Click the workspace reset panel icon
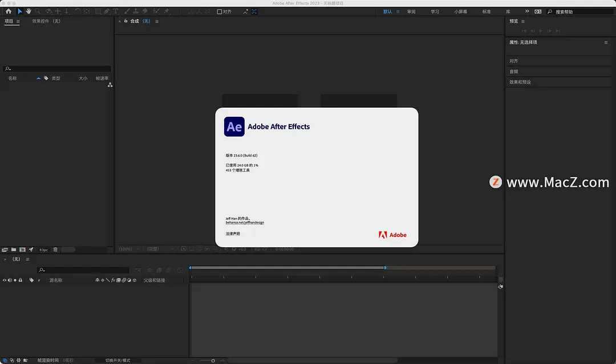 538,11
